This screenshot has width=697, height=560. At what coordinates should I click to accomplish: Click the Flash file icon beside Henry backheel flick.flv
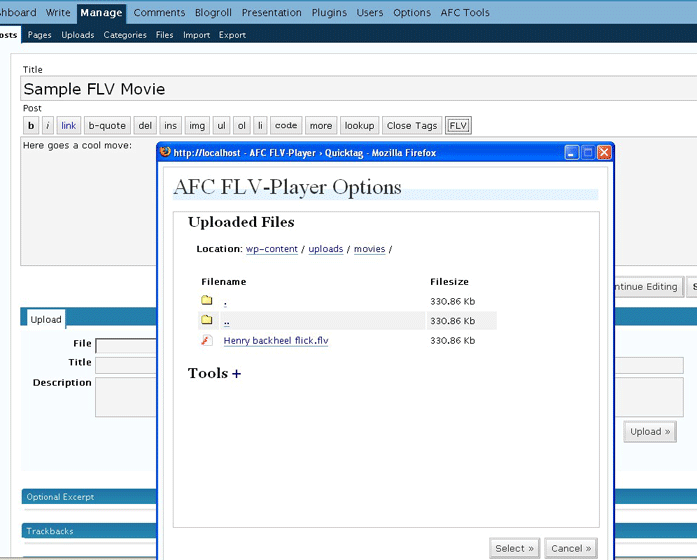click(x=206, y=340)
